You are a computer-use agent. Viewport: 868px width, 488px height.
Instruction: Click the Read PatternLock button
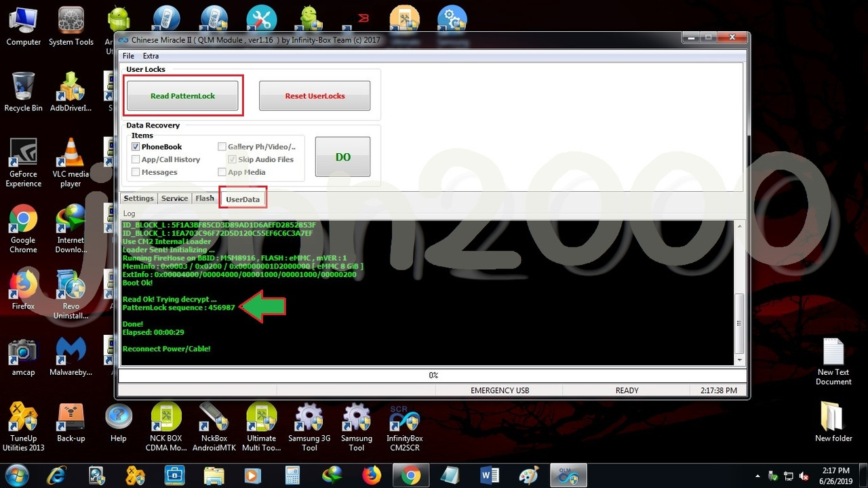[x=183, y=96]
